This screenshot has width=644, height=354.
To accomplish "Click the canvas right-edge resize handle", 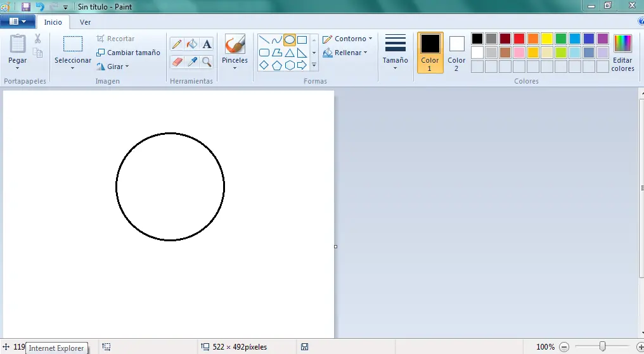I will click(x=335, y=246).
